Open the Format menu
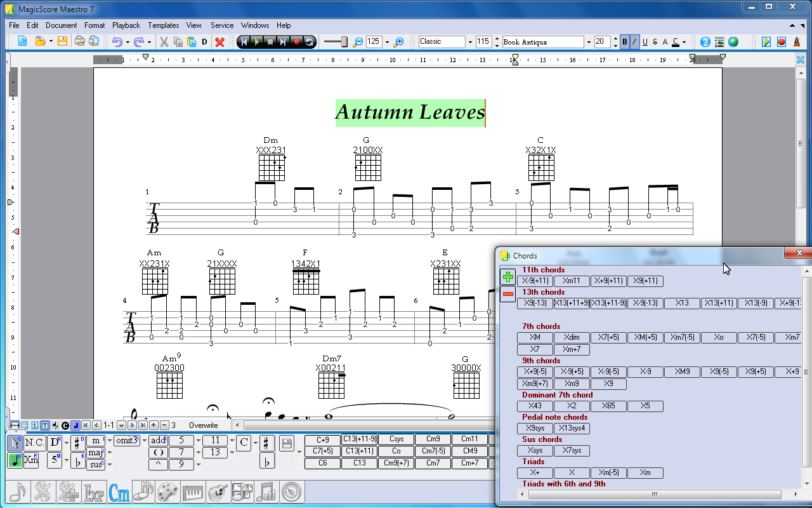 [x=95, y=25]
